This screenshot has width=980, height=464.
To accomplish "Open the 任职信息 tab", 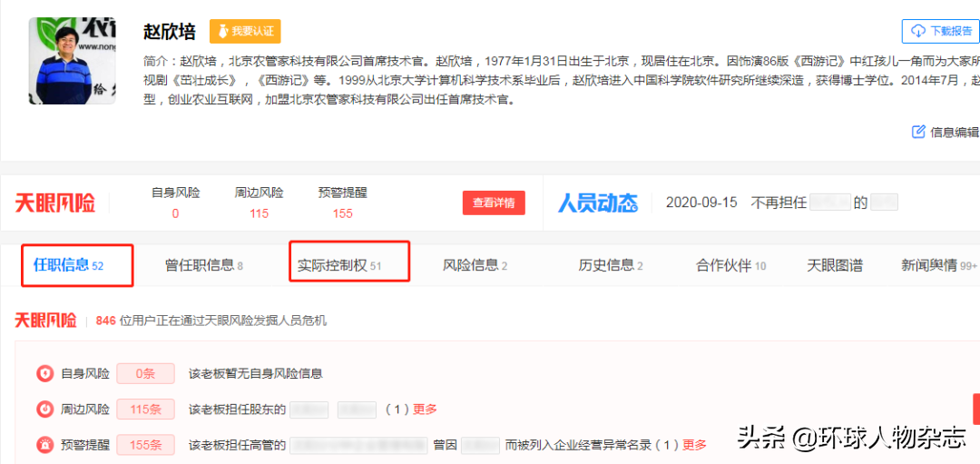I will 68,265.
